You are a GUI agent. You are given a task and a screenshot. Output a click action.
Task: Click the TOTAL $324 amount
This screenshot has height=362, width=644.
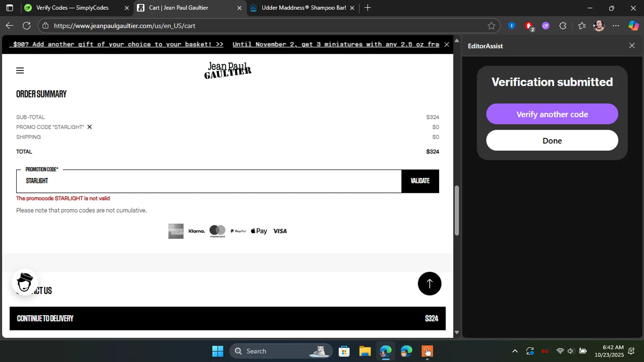click(x=432, y=152)
